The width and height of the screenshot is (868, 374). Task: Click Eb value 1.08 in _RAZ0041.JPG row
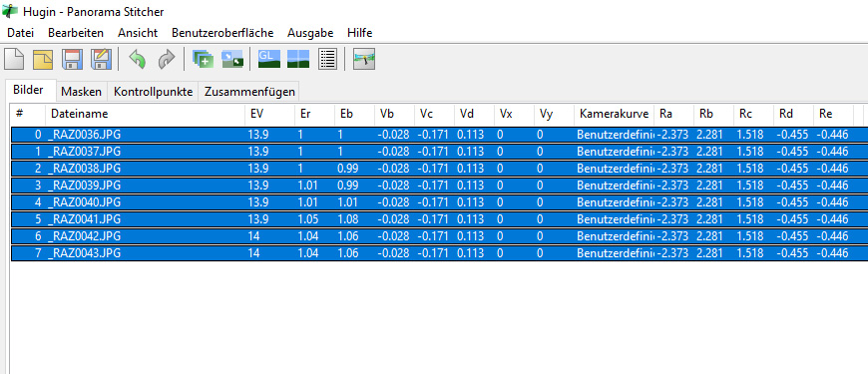(x=347, y=219)
